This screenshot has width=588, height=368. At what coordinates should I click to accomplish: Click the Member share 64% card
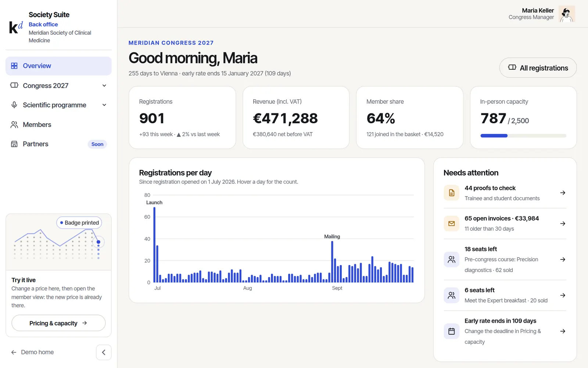point(410,118)
